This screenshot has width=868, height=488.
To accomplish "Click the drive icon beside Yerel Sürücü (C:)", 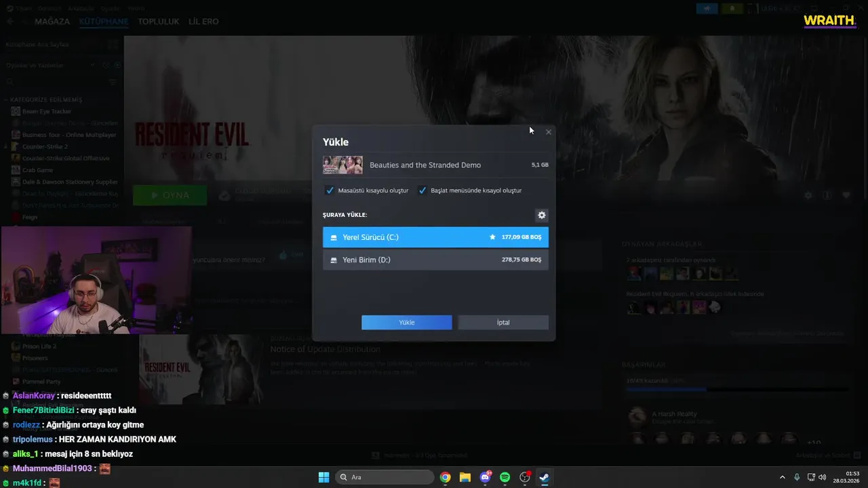I will [334, 237].
